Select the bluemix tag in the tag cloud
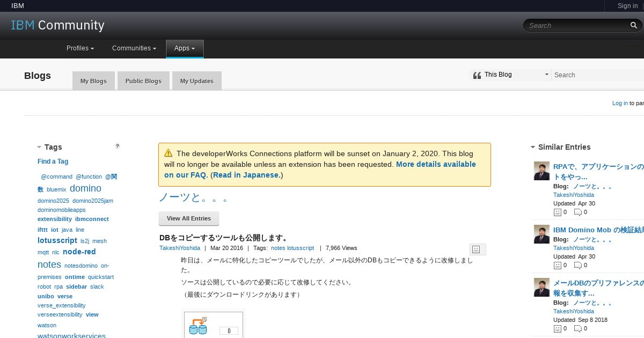 pos(56,189)
